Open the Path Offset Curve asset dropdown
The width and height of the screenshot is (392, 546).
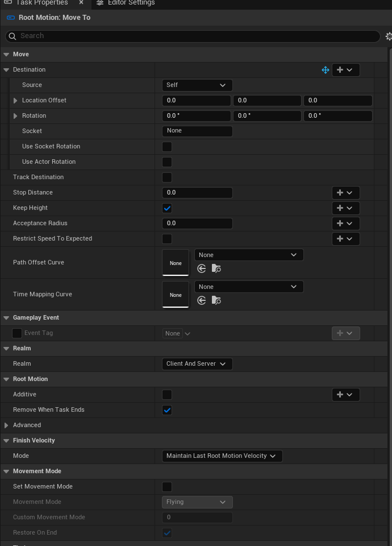249,255
